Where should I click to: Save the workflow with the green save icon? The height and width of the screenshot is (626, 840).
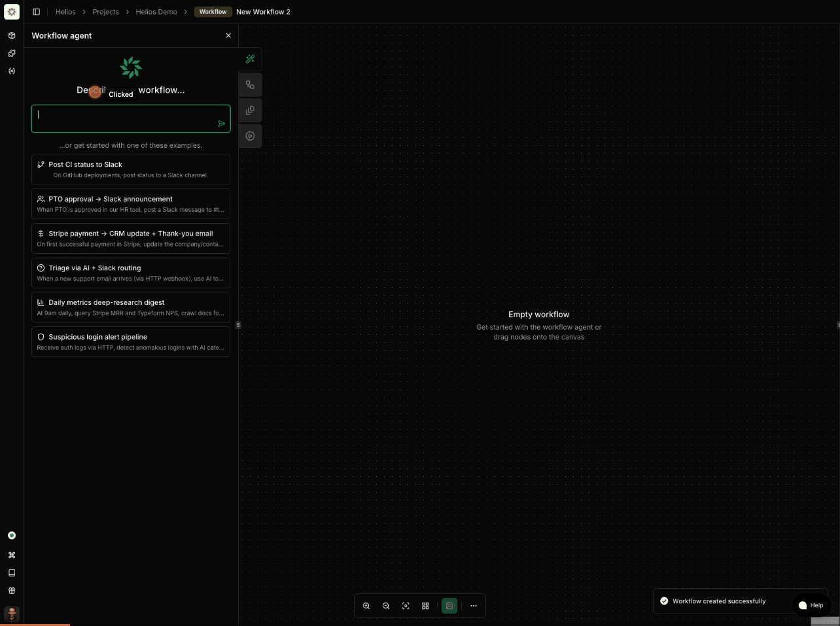(x=449, y=606)
